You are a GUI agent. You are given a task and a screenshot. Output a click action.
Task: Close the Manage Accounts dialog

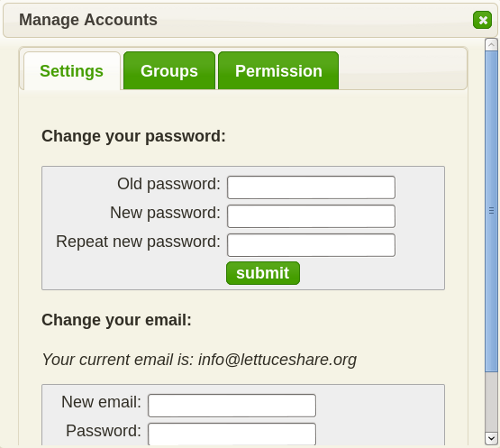coord(482,20)
